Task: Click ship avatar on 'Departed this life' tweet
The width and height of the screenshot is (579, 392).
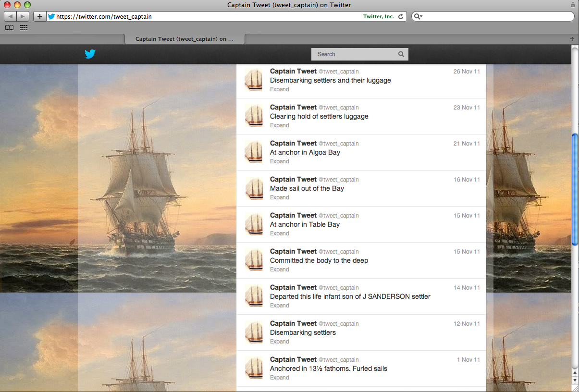Action: point(254,295)
